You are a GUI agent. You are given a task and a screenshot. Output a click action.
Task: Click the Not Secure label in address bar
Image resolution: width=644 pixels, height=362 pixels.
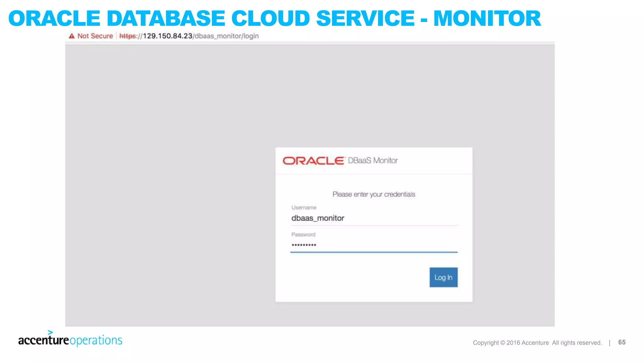(95, 36)
